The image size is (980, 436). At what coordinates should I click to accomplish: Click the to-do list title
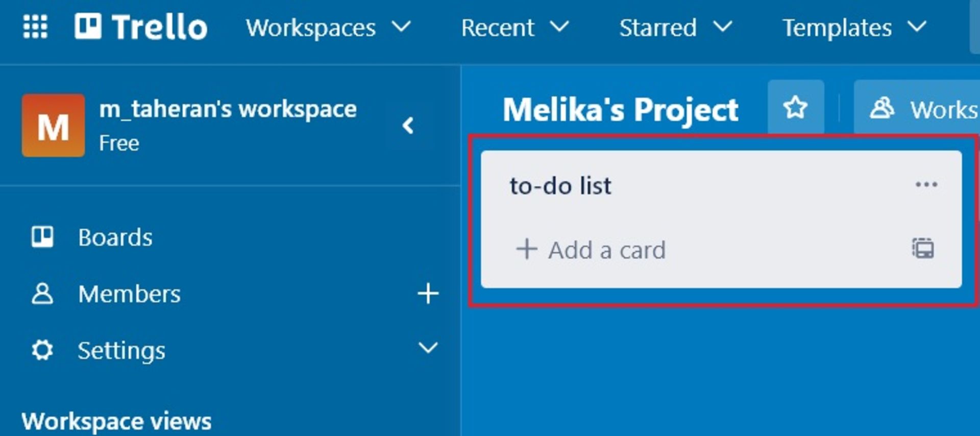tap(560, 186)
